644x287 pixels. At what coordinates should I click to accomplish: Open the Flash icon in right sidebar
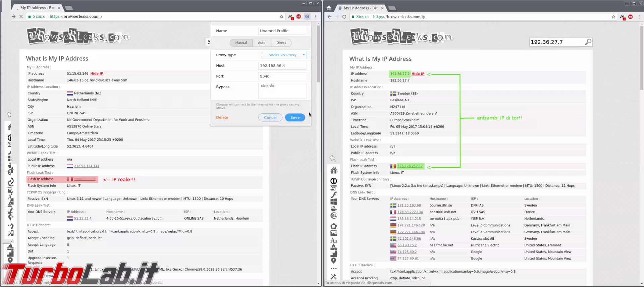(x=333, y=194)
